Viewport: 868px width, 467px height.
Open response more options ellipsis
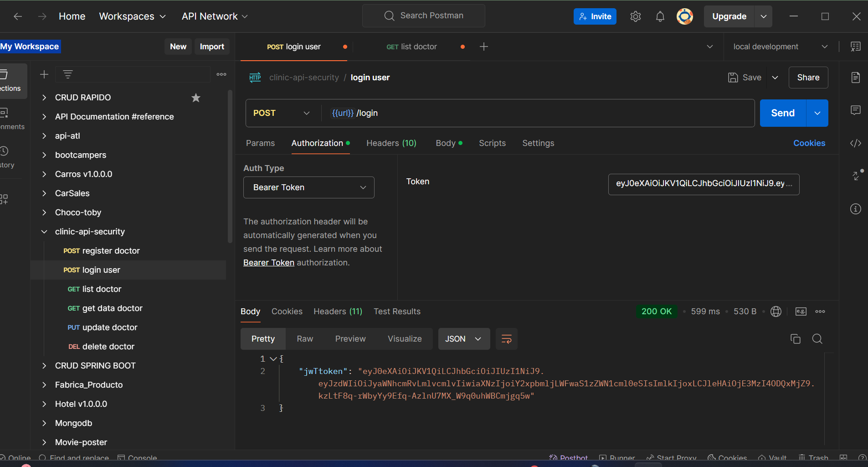pyautogui.click(x=820, y=311)
